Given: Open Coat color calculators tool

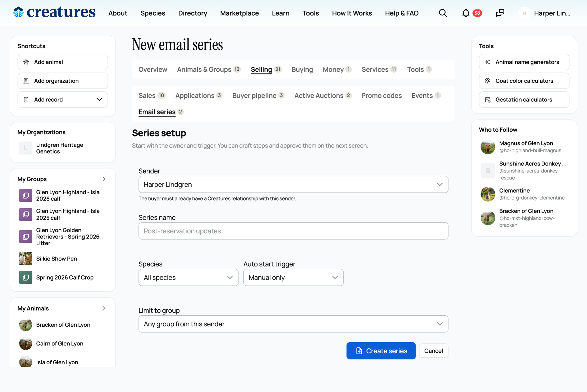Looking at the screenshot, I should coord(524,81).
